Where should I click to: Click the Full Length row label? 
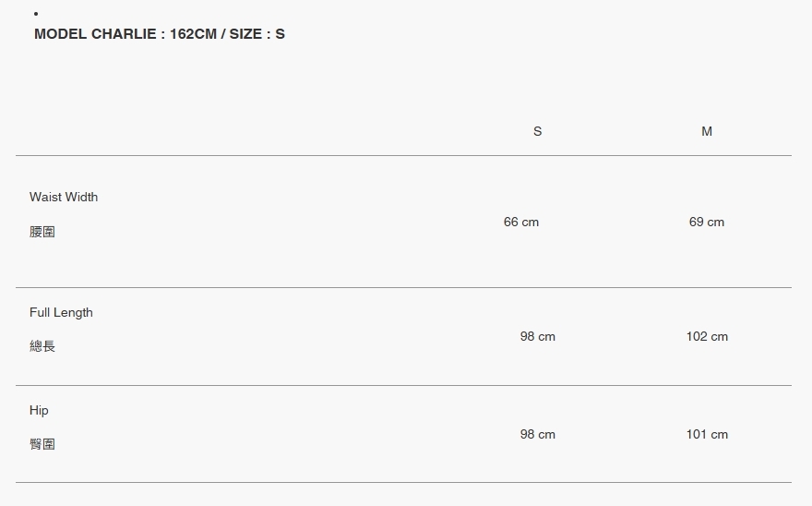61,312
